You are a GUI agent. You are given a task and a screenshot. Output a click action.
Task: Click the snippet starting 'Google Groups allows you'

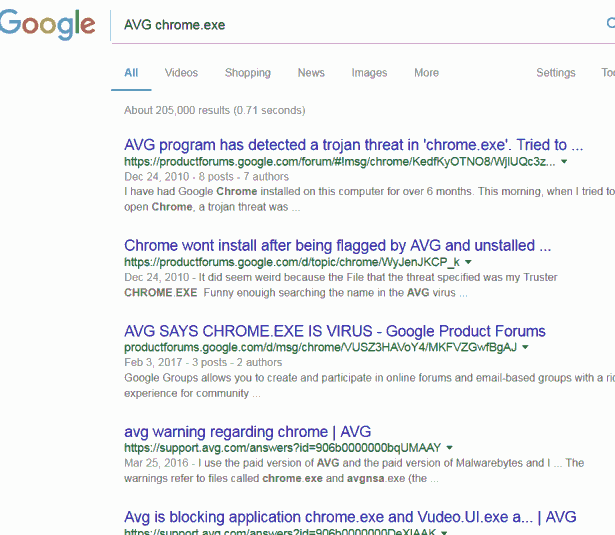[x=369, y=386]
